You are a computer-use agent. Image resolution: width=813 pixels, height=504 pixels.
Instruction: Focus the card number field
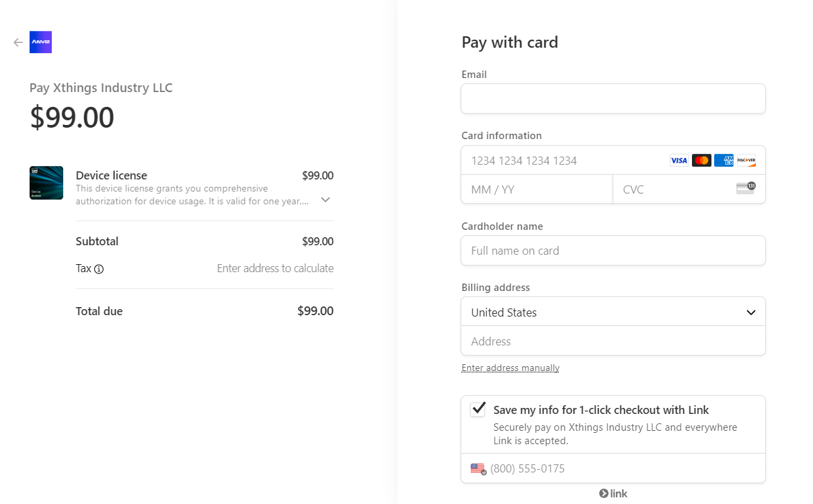[565, 161]
